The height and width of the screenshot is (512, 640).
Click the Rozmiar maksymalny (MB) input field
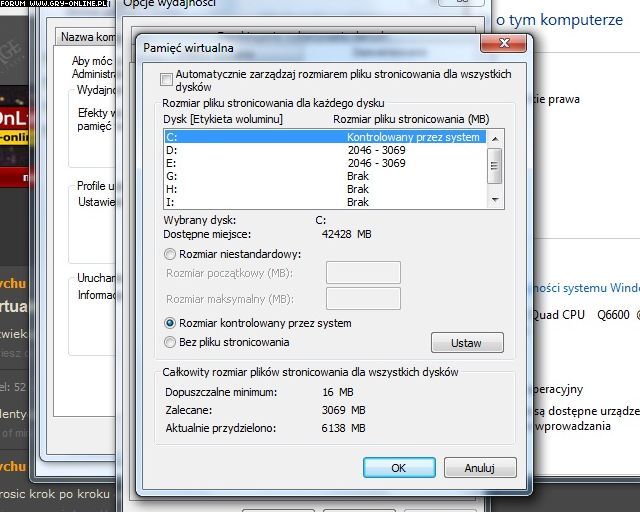coord(363,298)
